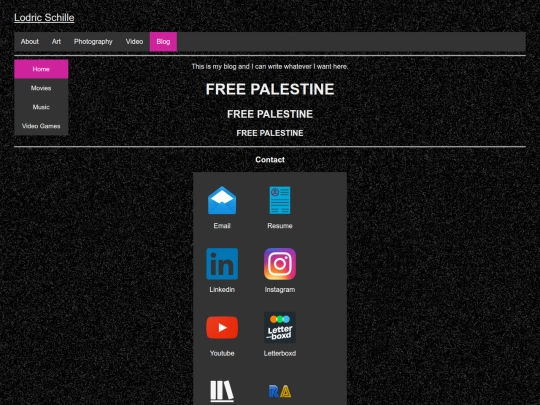Select the Blog tab
This screenshot has height=405, width=540.
[x=163, y=42]
